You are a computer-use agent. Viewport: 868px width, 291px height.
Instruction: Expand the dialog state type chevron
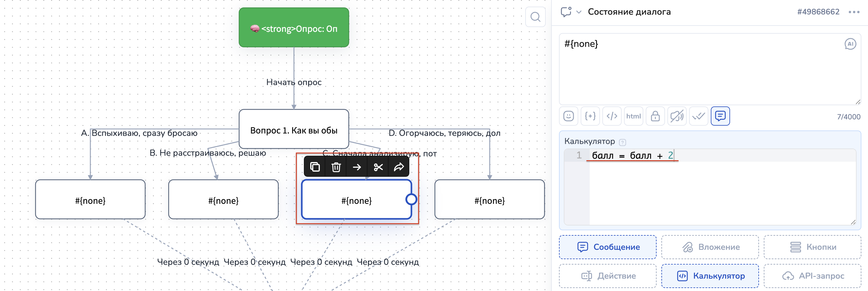579,12
